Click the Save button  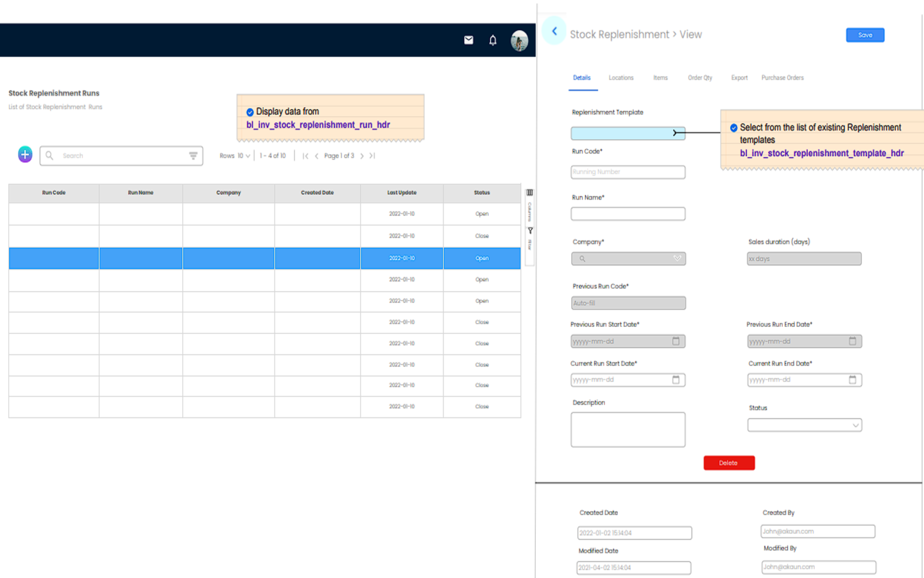pos(865,35)
